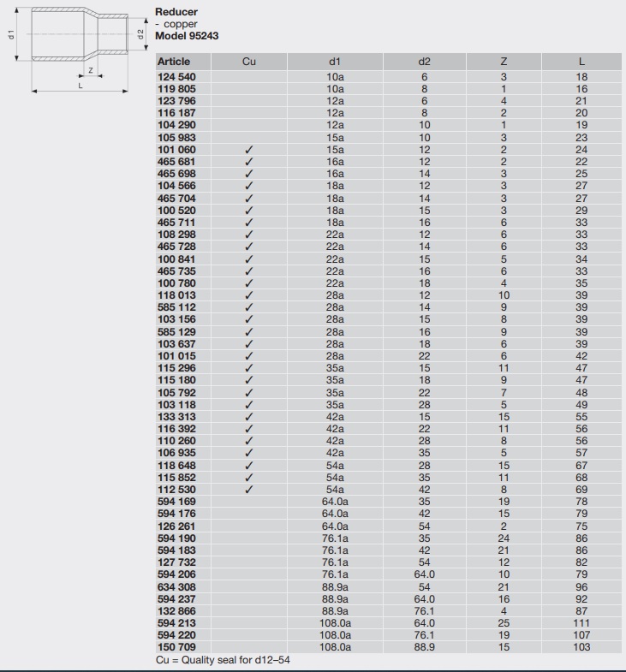626x672 pixels.
Task: Click the Cu checkmark for article 465 681
Action: point(248,162)
